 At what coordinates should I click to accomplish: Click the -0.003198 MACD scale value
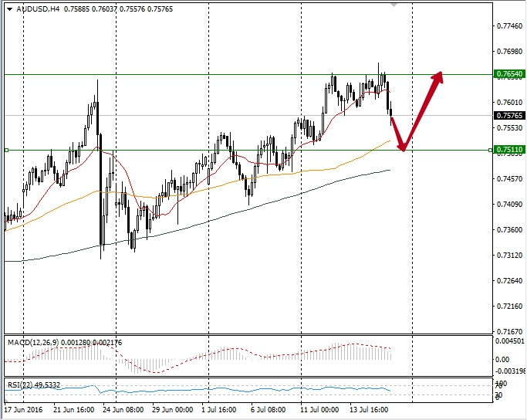(511, 371)
